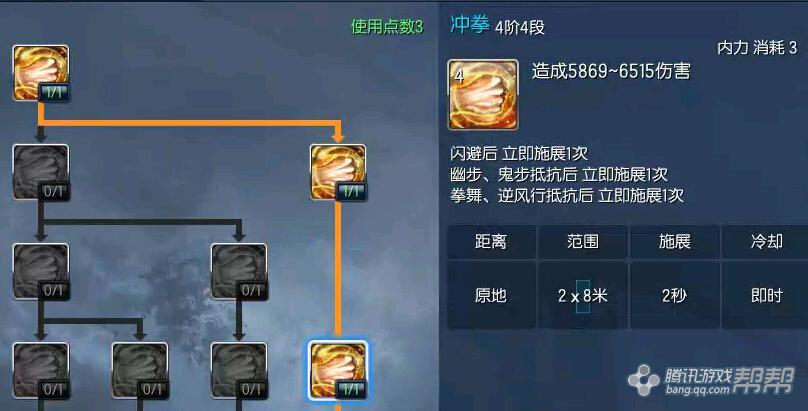The height and width of the screenshot is (411, 808).
Task: Select the 距离 column header
Action: coord(491,242)
